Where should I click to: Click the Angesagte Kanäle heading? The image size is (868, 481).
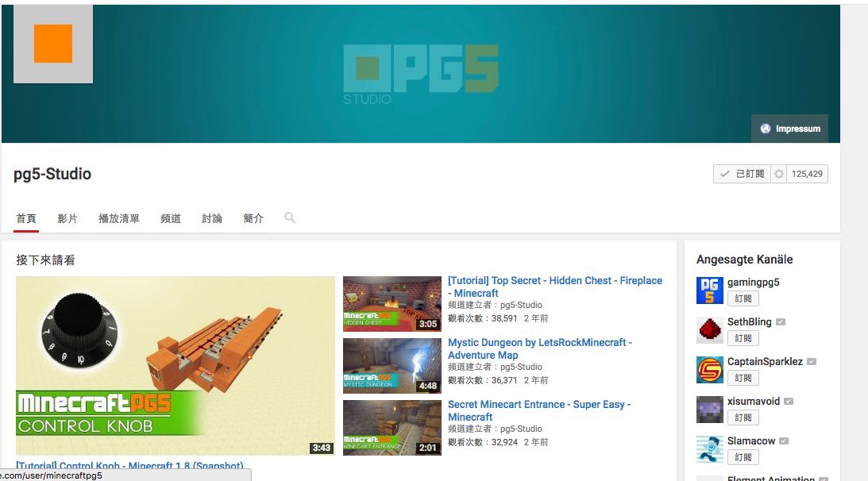coord(745,259)
